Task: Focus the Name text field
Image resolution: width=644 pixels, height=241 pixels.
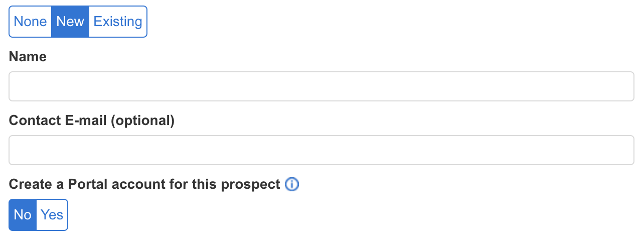Action: click(x=321, y=86)
